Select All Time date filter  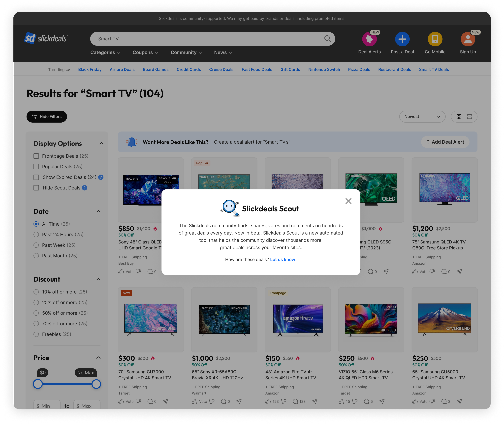[36, 224]
